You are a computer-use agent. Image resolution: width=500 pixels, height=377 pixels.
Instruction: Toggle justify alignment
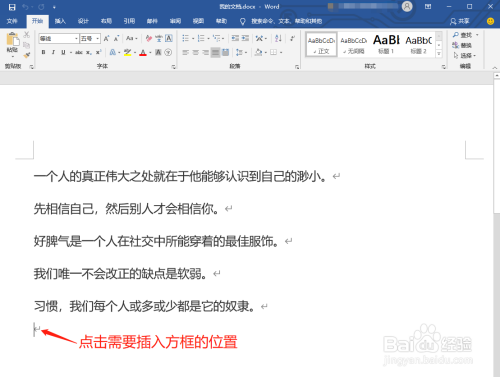coord(216,52)
